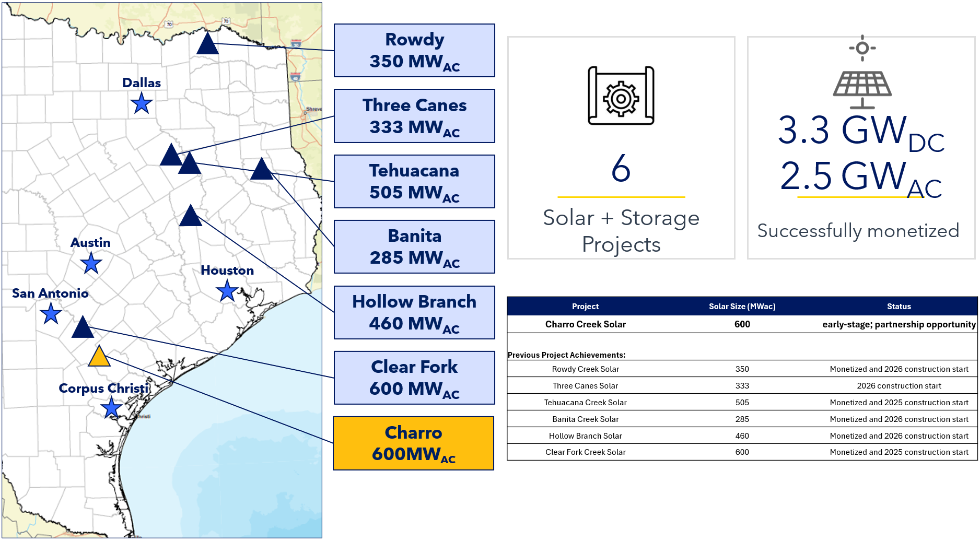Click the Tehuacana 505 MWAC box

click(414, 181)
